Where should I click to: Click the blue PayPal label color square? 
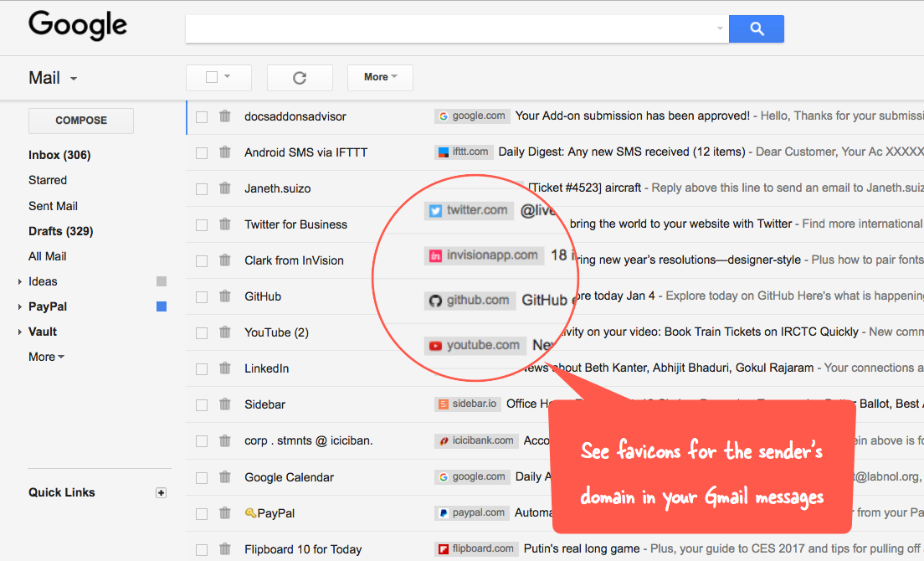coord(162,306)
